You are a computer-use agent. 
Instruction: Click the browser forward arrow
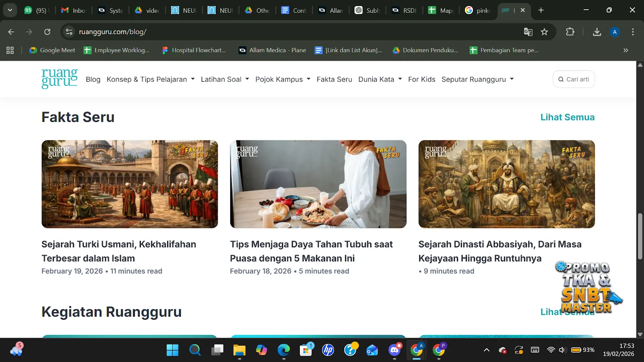pyautogui.click(x=29, y=32)
